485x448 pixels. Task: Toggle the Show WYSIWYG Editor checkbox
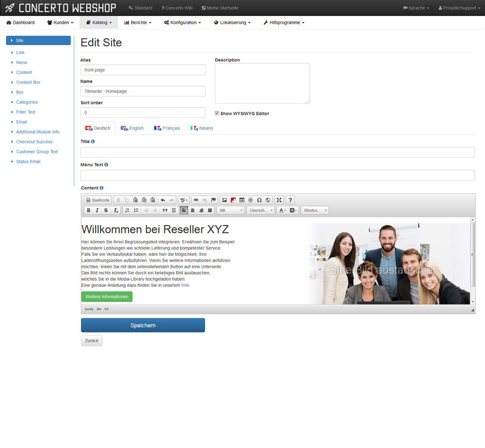tap(217, 113)
